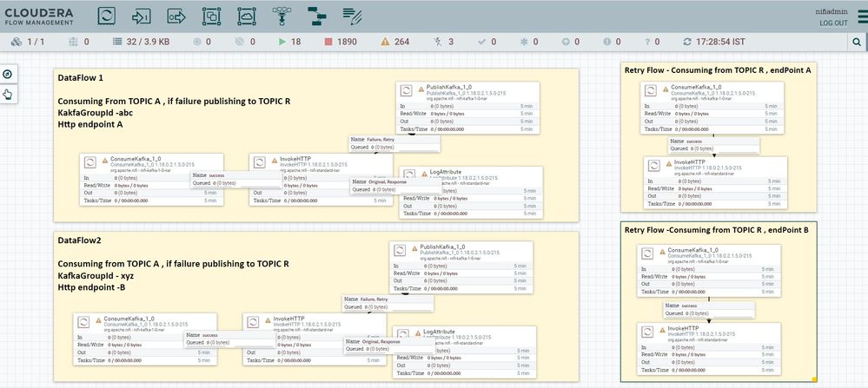Select ConsumeKafka_1_0 in endPoint B retry flow
This screenshot has width=868, height=388.
click(709, 271)
